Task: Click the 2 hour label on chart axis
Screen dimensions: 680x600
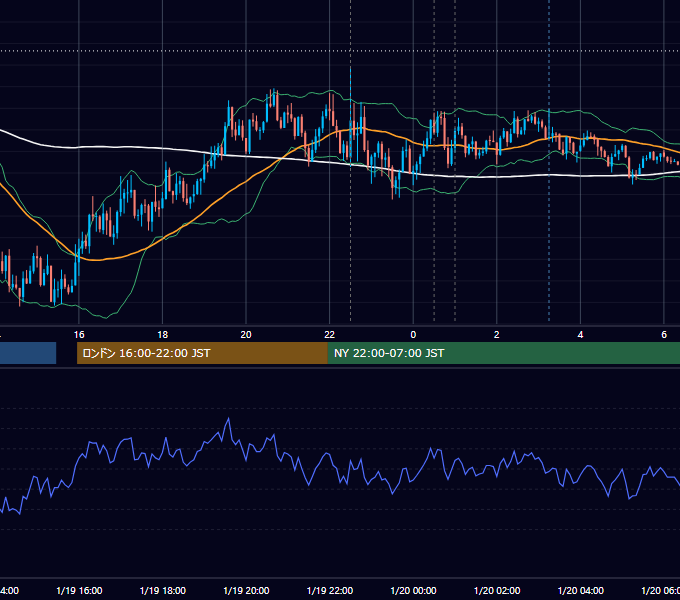Action: point(497,335)
